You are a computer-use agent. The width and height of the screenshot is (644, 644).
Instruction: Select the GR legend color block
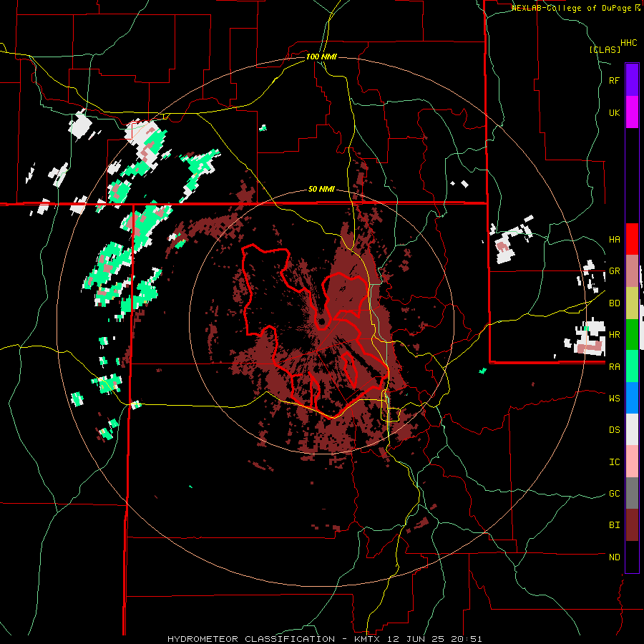[632, 271]
